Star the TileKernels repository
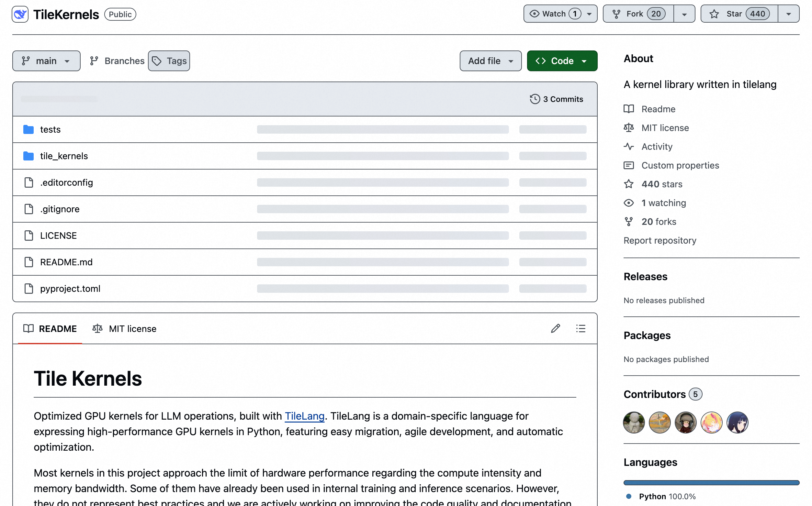Screen dimensions: 812x506 point(739,14)
